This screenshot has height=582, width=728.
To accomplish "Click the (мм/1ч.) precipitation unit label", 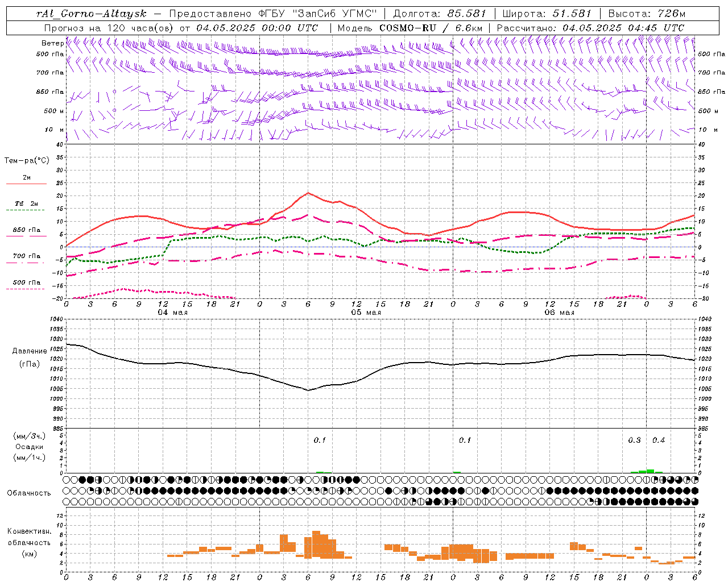I will [x=29, y=458].
